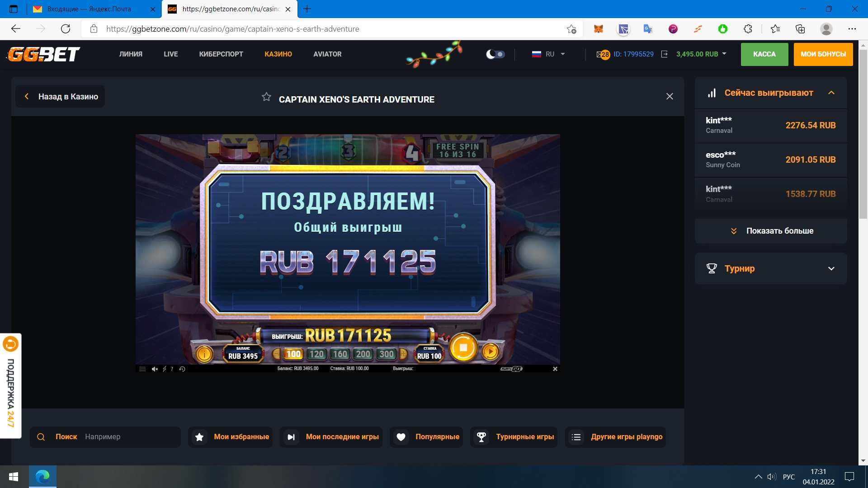The height and width of the screenshot is (488, 868).
Task: Click the game info paytable icon
Action: point(204,354)
